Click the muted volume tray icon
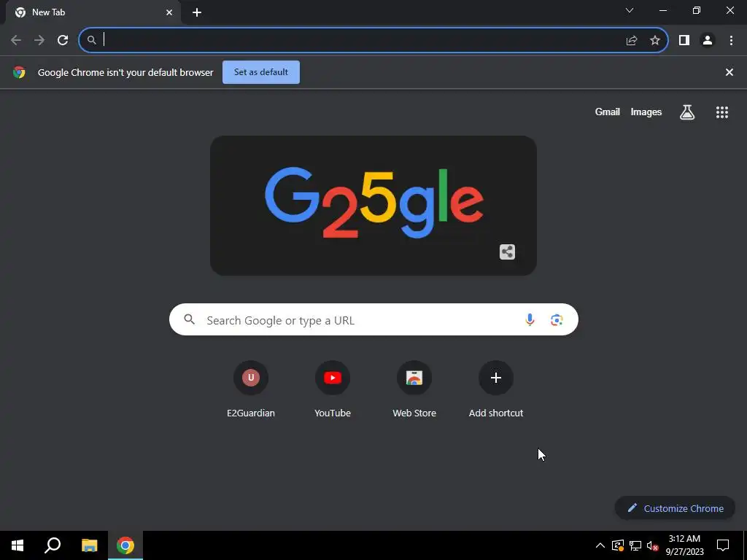 click(x=652, y=545)
